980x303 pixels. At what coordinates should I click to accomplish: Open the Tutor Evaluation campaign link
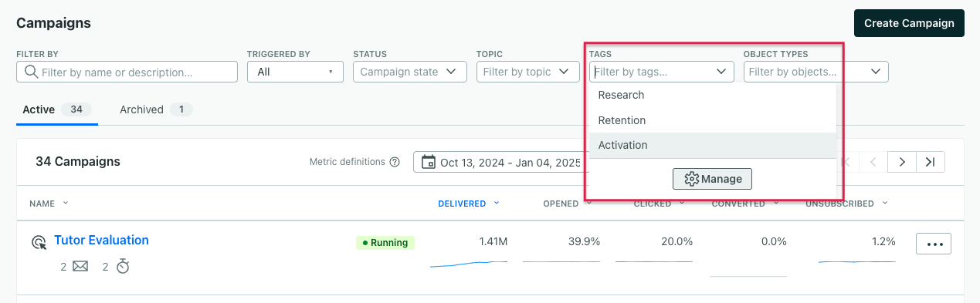click(101, 241)
